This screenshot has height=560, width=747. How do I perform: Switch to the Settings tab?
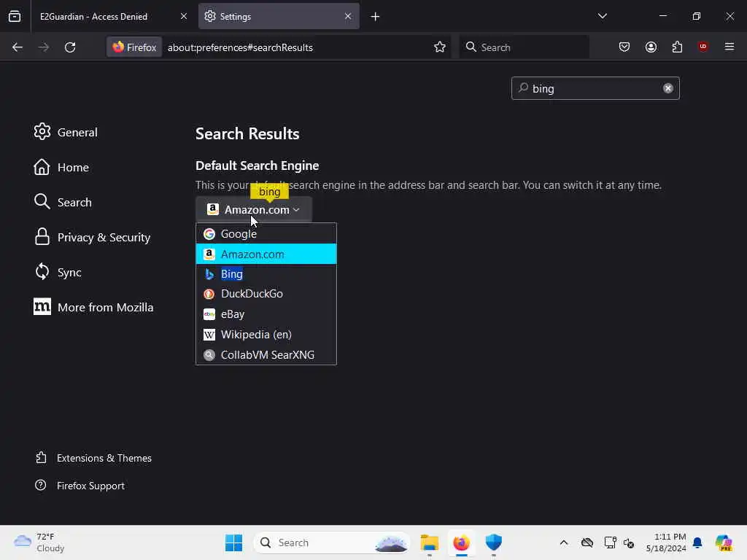click(279, 16)
